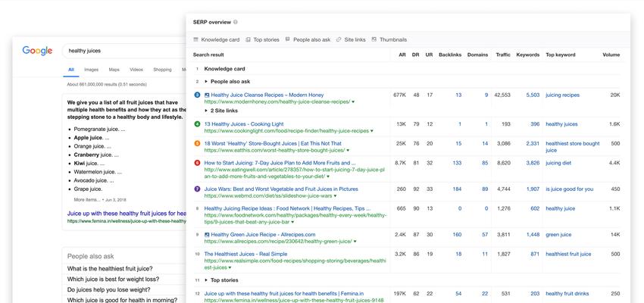Click the Knowledge card feature icon
The width and height of the screenshot is (644, 303).
tap(195, 39)
